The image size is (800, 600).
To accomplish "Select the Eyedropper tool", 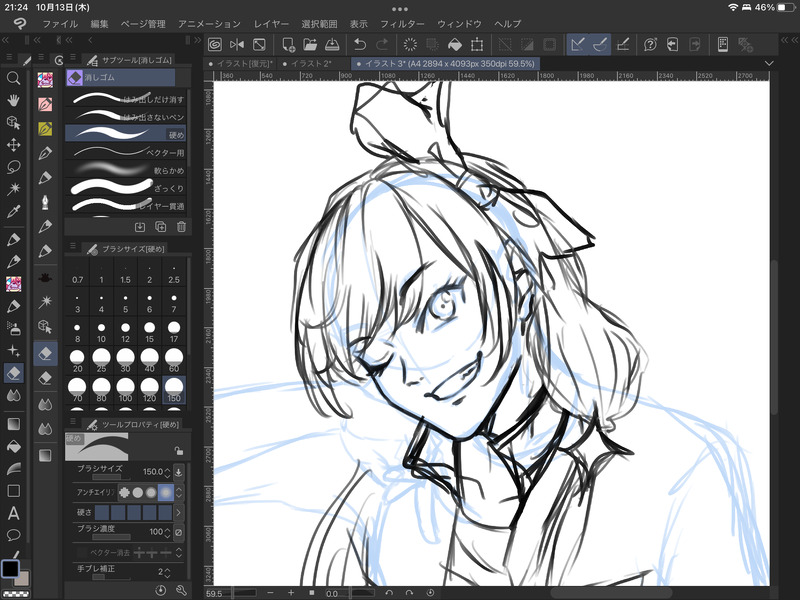I will point(13,211).
